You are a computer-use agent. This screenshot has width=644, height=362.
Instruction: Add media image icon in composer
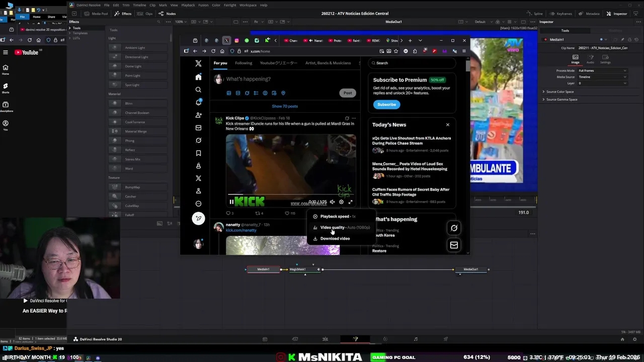(x=229, y=93)
